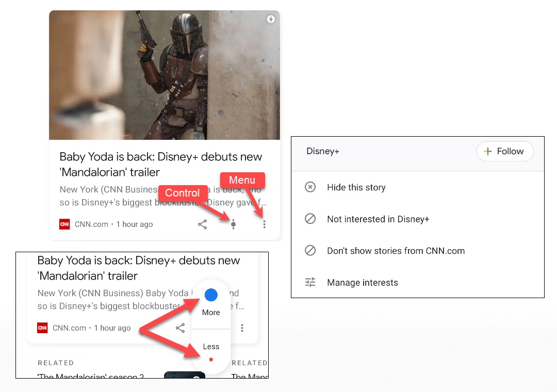Click the sliders icon beside Manage interests
The image size is (557, 392).
pyautogui.click(x=310, y=282)
